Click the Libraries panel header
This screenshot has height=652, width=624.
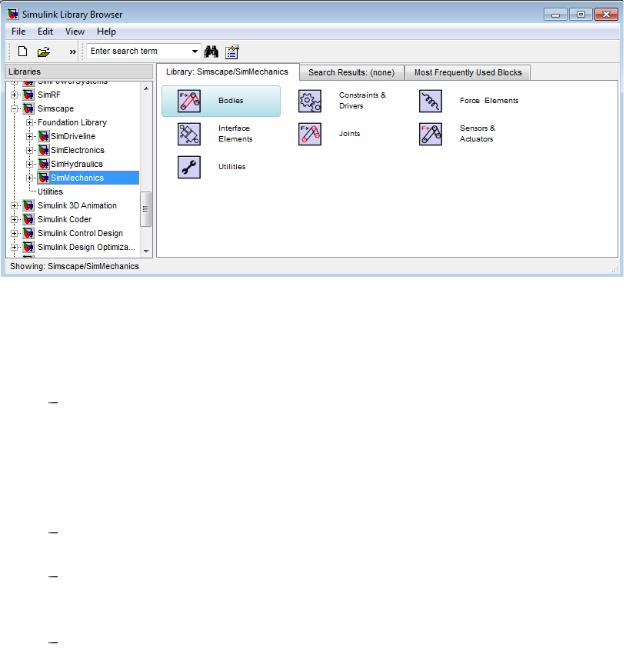coord(79,72)
